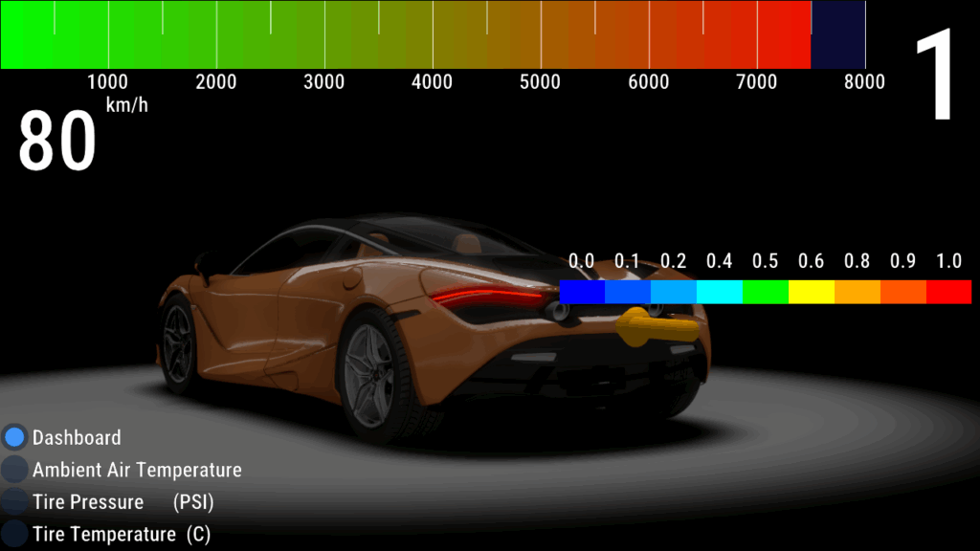The image size is (980, 551).
Task: Click the Dashboard label text
Action: [77, 437]
